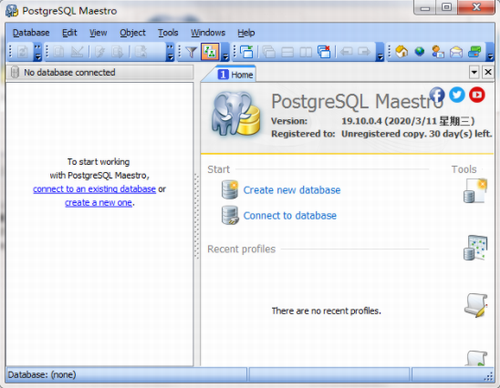Click the home-page house toolbar icon
500x388 pixels.
pyautogui.click(x=402, y=52)
